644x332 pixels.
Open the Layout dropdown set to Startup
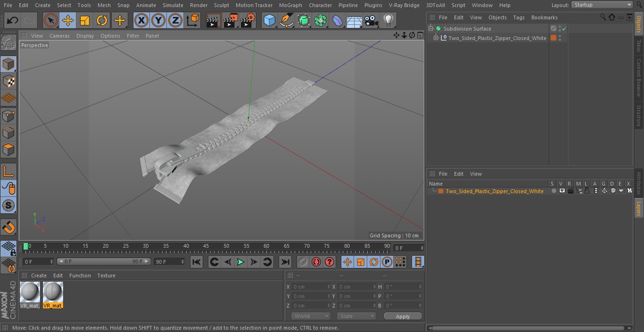602,5
